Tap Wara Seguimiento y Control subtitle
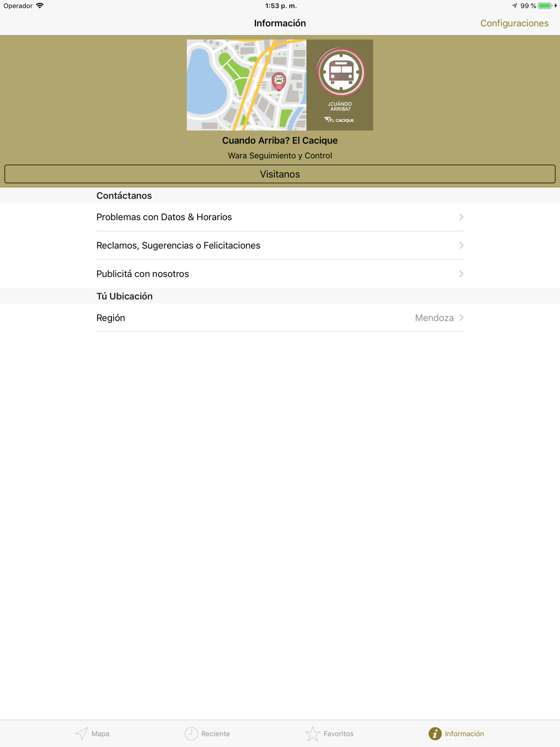Screen dimensions: 560x747 (x=280, y=156)
